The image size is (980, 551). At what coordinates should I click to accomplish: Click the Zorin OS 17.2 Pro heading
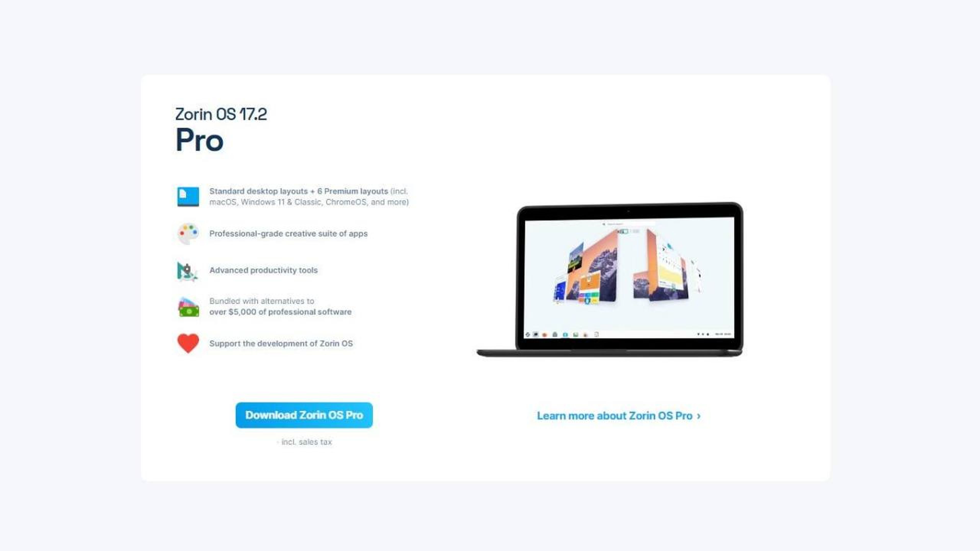(222, 128)
